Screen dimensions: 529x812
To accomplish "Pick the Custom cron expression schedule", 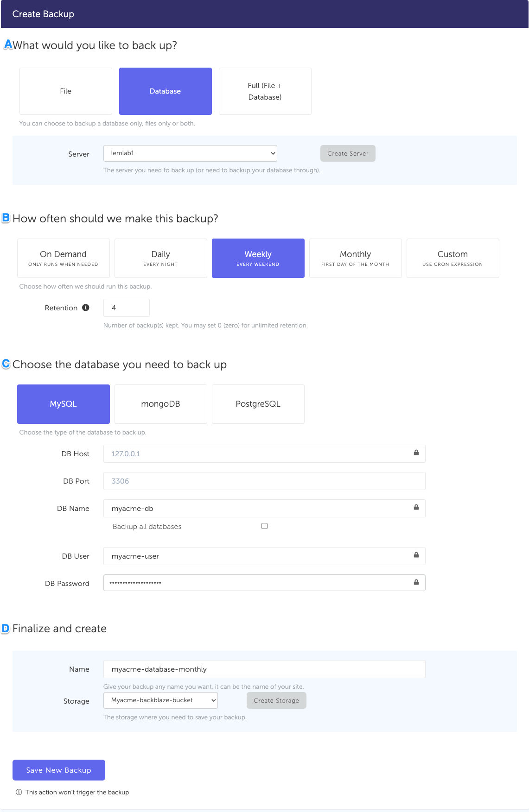I will click(453, 258).
